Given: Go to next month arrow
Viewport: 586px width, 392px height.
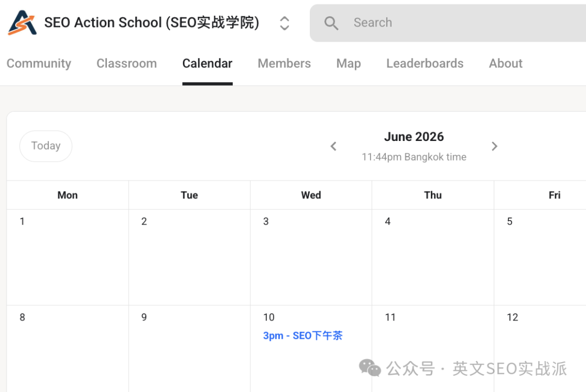Looking at the screenshot, I should [x=494, y=146].
